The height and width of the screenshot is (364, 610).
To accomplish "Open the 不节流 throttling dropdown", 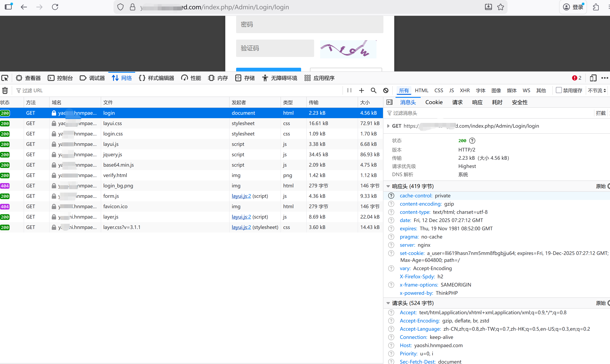I will point(596,90).
